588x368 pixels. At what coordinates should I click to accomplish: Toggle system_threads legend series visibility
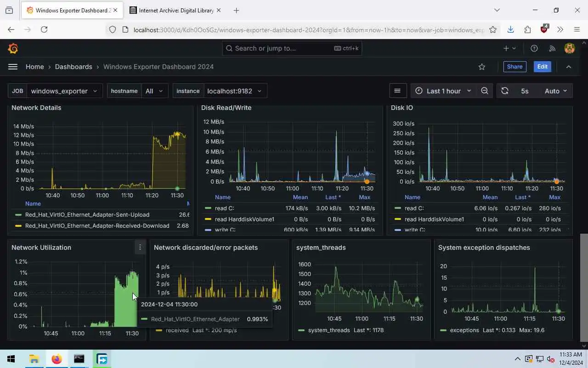[x=329, y=330]
